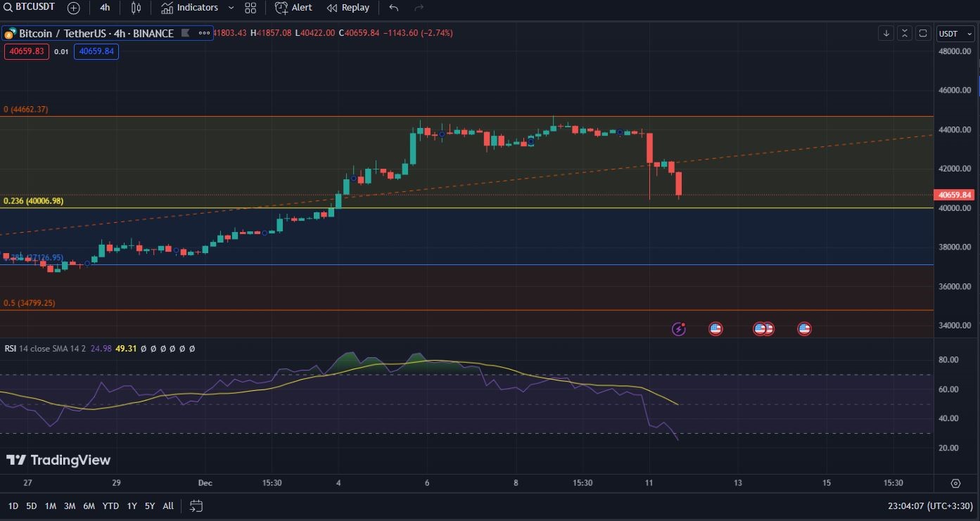The height and width of the screenshot is (521, 980).
Task: Open the 4h interval dropdown
Action: [105, 8]
